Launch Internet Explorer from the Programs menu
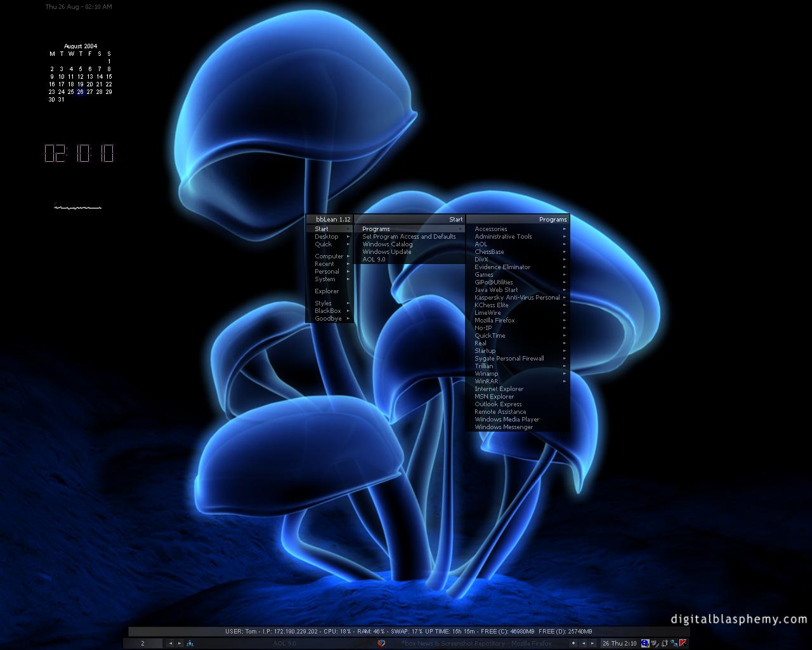 coord(518,389)
